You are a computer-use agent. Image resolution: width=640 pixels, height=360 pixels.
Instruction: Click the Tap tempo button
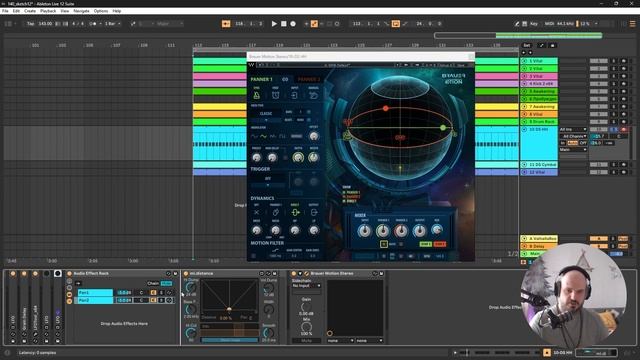31,24
